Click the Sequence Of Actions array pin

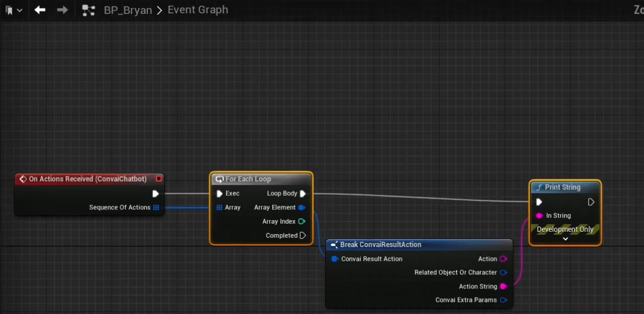(x=156, y=207)
